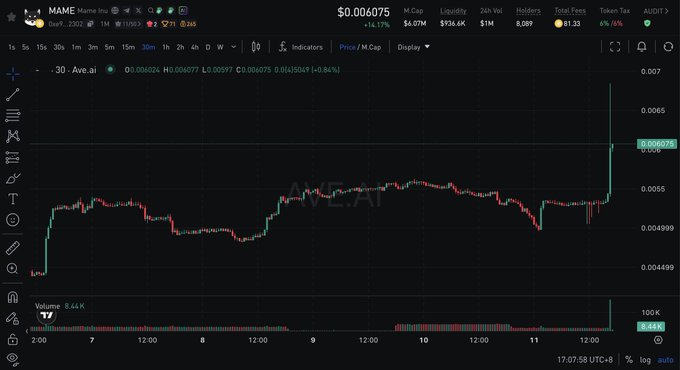The height and width of the screenshot is (370, 680).
Task: Select the D daily timeframe
Action: click(x=208, y=47)
